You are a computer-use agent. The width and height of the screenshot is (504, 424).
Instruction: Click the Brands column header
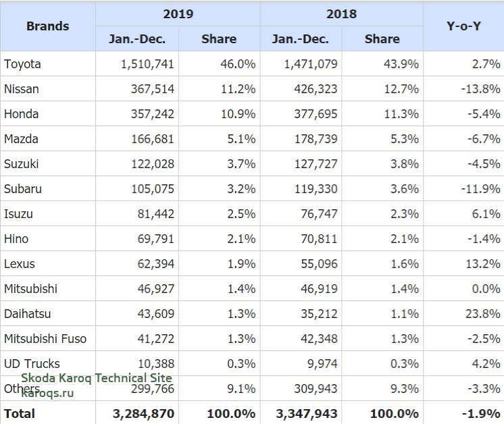coord(47,26)
